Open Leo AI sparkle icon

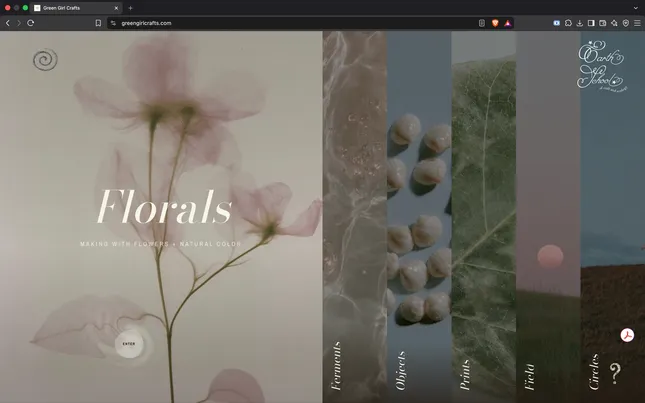click(614, 23)
